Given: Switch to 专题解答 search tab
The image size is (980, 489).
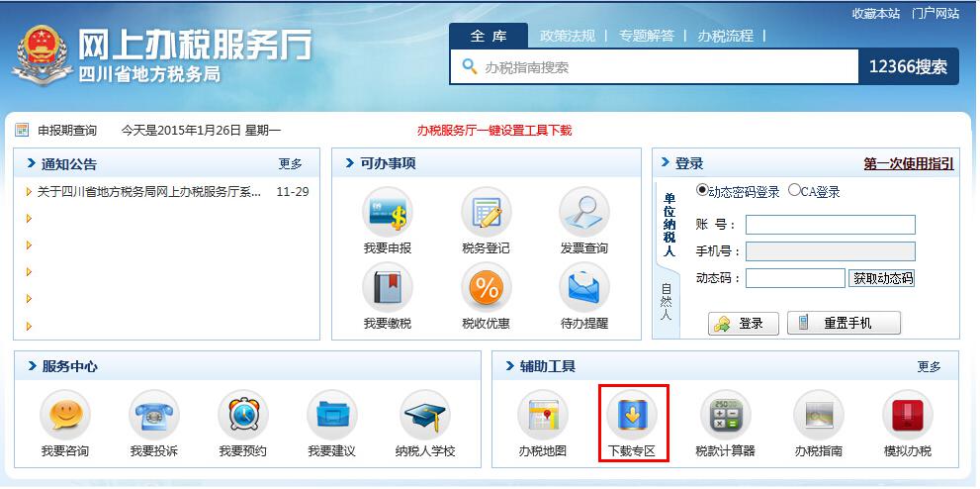Looking at the screenshot, I should coord(647,36).
